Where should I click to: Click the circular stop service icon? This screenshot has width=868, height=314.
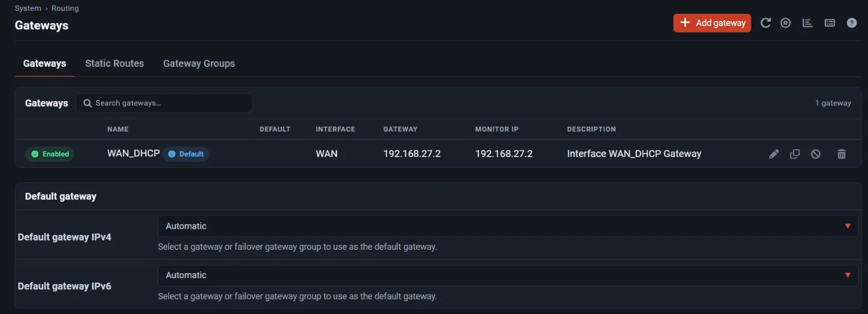(786, 23)
